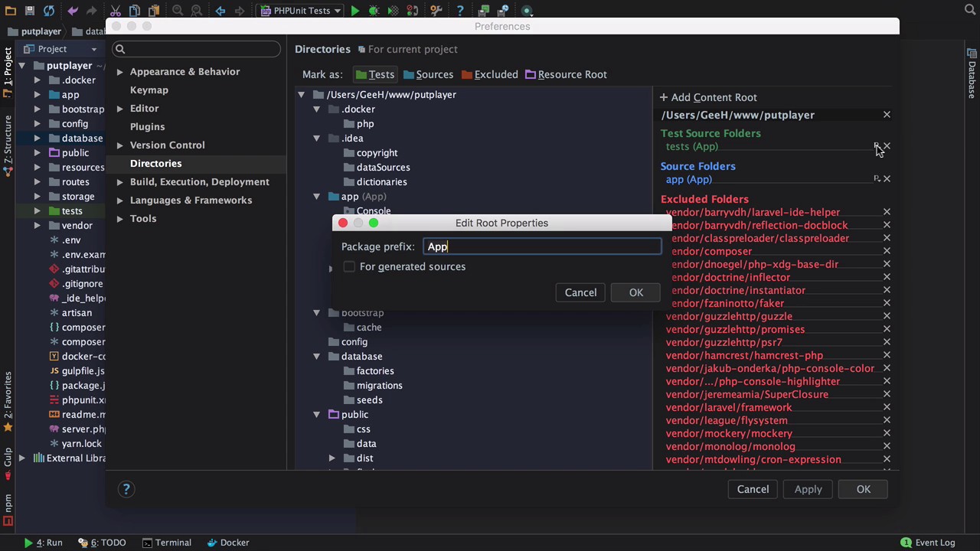Open settings via the wrench toolbar icon

click(436, 11)
